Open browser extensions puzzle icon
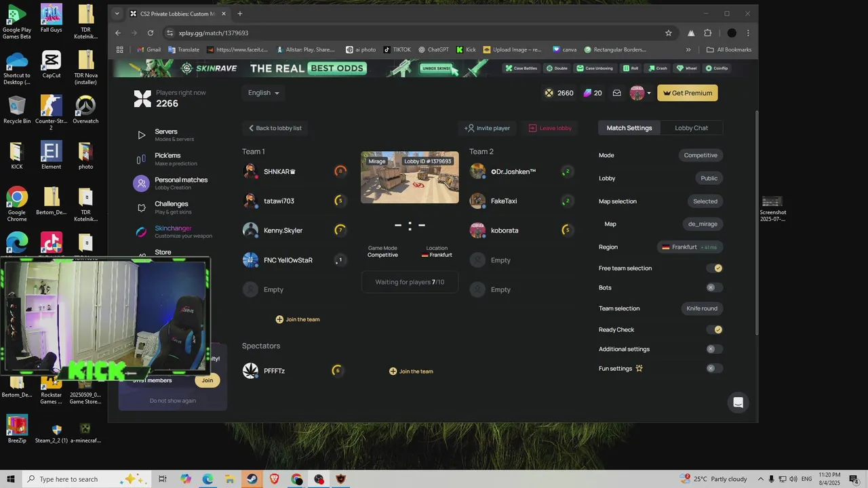The image size is (868, 488). click(x=708, y=33)
